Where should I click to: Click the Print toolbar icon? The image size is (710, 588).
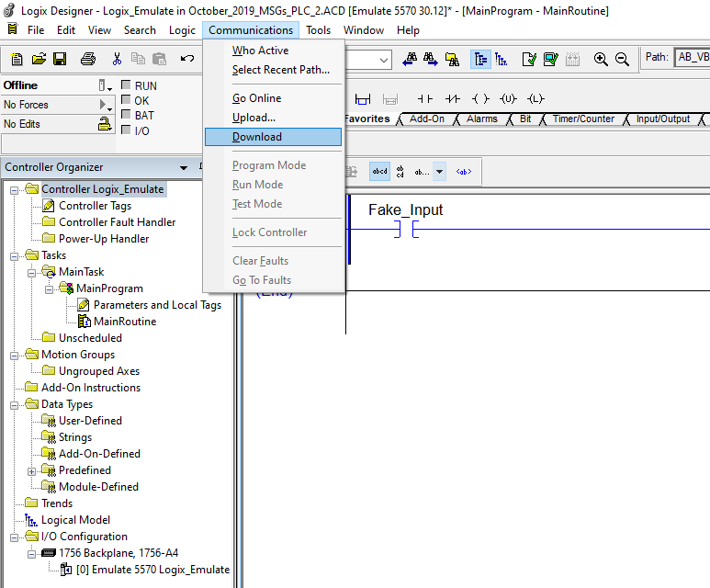(88, 59)
